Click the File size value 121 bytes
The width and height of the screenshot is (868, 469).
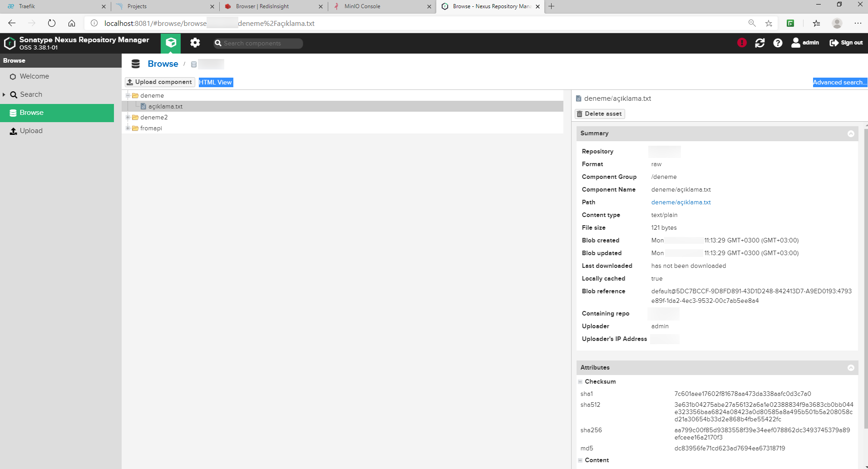click(x=664, y=228)
